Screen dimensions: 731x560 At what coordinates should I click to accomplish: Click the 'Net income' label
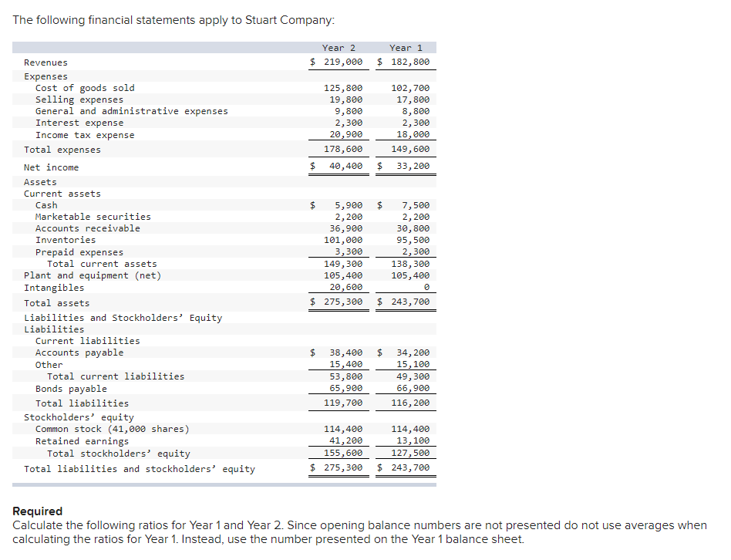point(52,167)
